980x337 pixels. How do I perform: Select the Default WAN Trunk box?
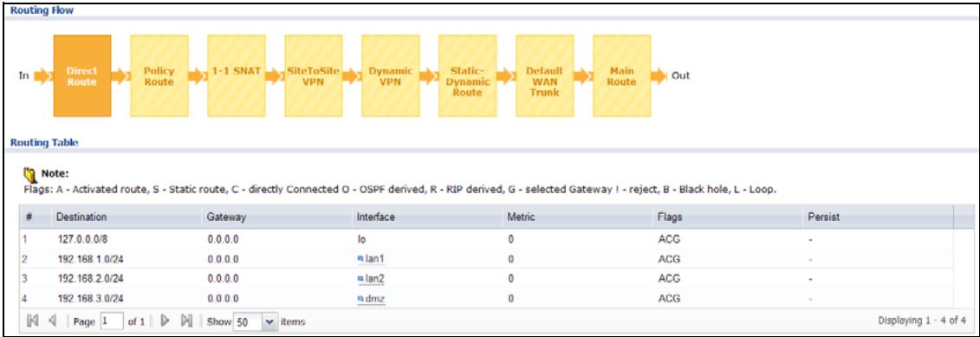(x=544, y=75)
